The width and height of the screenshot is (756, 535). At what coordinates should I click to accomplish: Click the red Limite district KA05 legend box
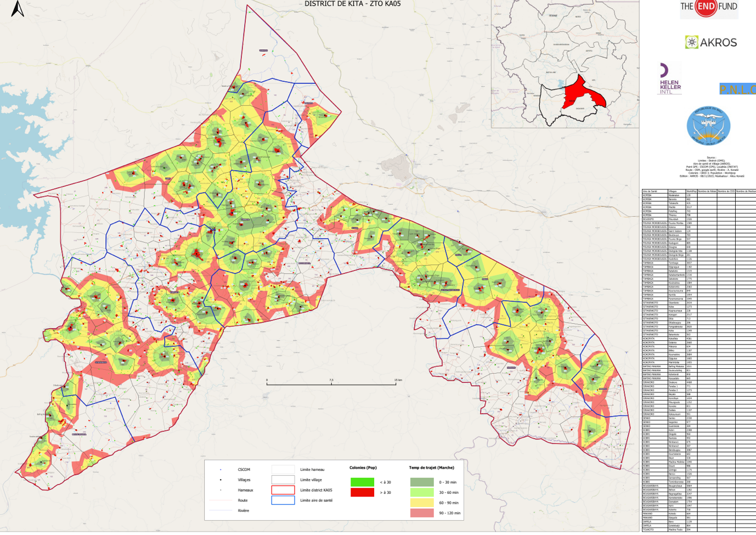pyautogui.click(x=283, y=490)
